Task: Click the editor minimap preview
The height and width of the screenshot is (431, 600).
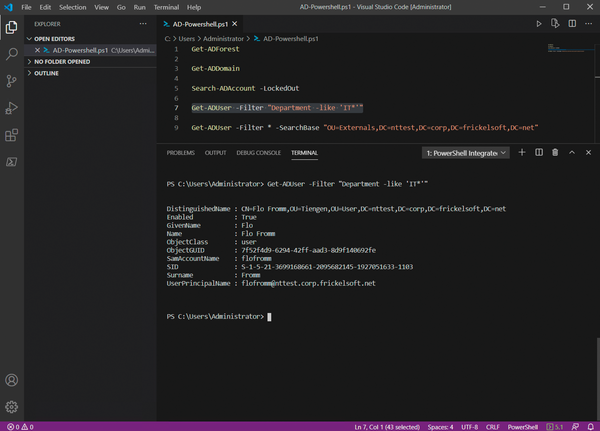Action: [569, 48]
